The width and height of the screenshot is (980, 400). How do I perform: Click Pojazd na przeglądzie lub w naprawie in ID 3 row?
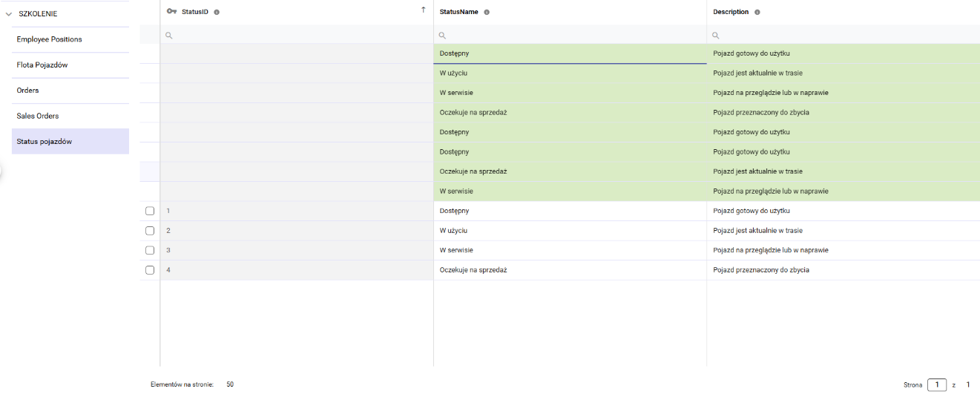pyautogui.click(x=771, y=250)
